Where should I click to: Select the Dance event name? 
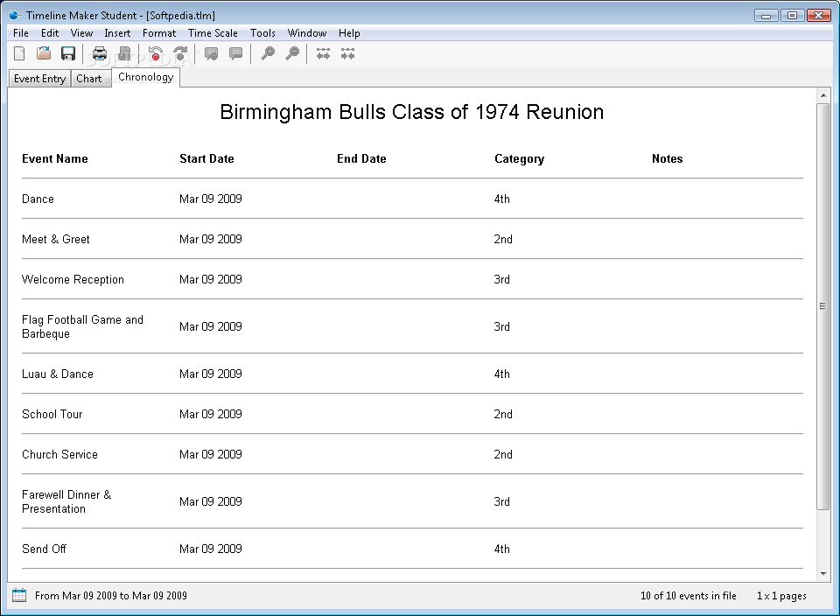38,199
